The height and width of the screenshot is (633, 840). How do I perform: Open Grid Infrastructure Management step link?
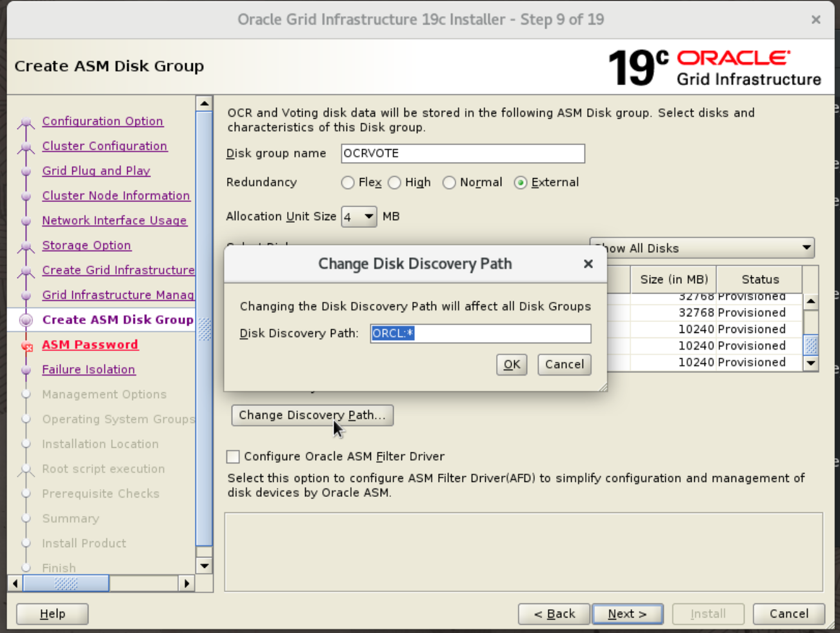tap(118, 295)
